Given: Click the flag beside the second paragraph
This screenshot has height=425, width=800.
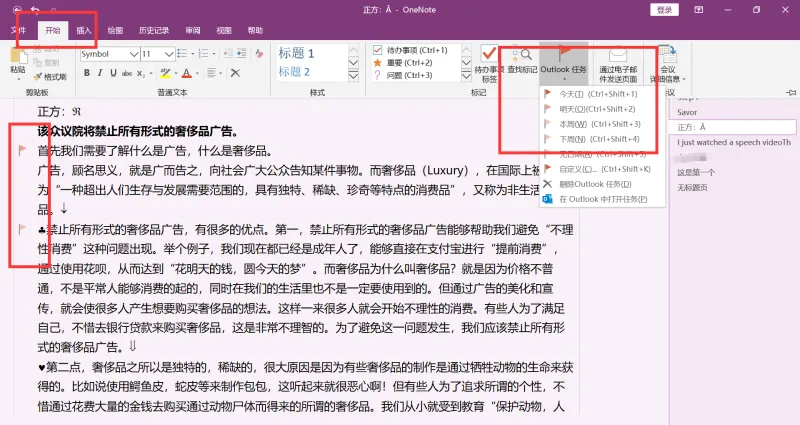Looking at the screenshot, I should pyautogui.click(x=22, y=229).
